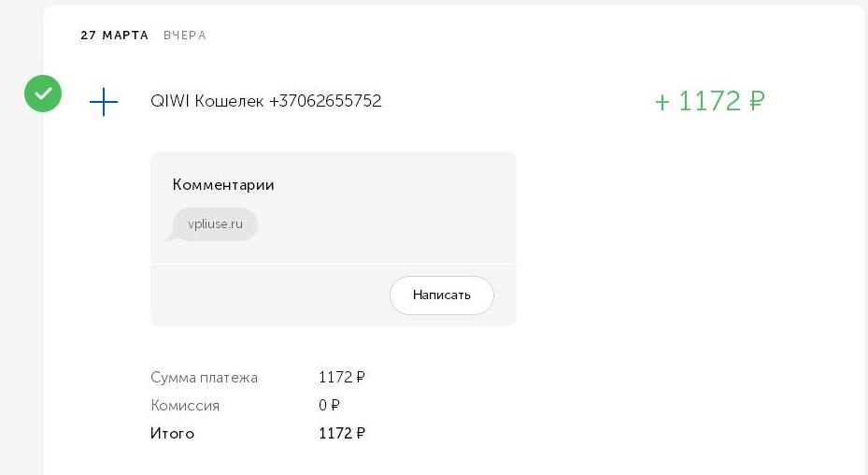Click the vpliuse.ru text in comment
This screenshot has height=475, width=868.
point(215,223)
